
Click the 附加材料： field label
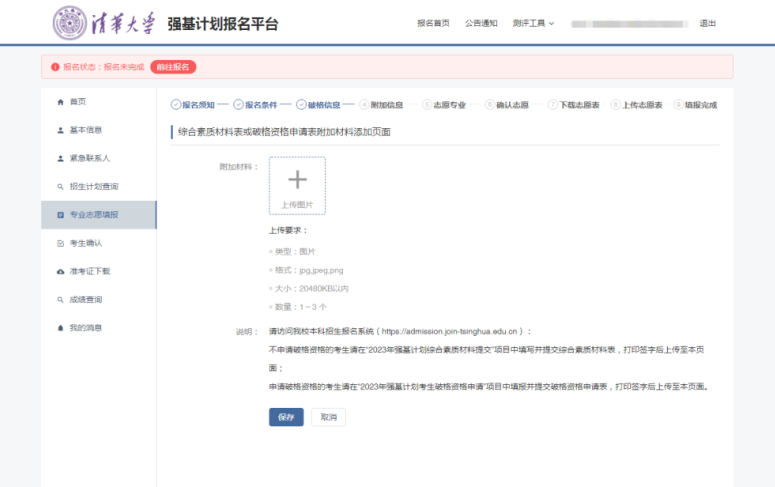click(239, 167)
